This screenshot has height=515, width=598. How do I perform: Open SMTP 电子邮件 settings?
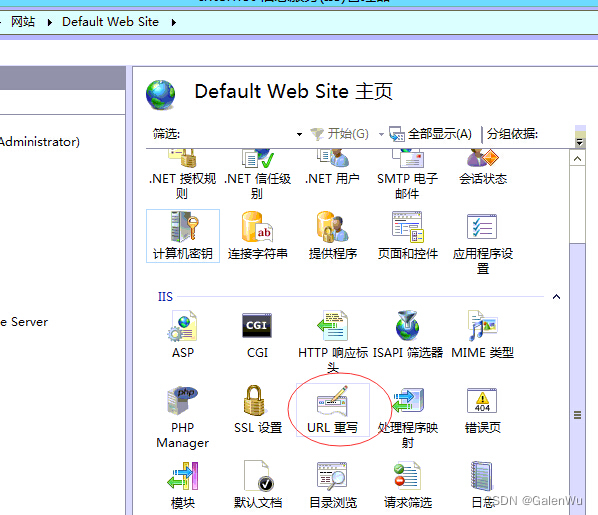coord(407,175)
